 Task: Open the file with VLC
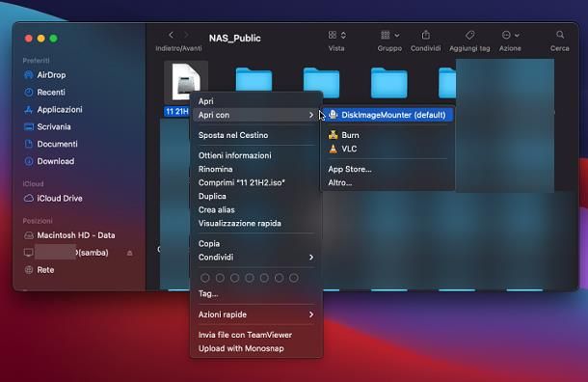(x=388, y=149)
